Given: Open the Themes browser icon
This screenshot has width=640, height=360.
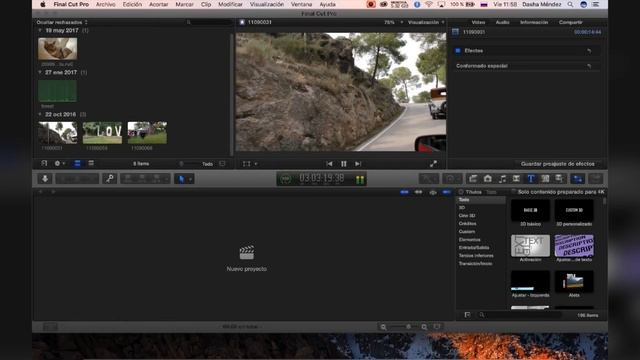Looking at the screenshot, I should (559, 178).
